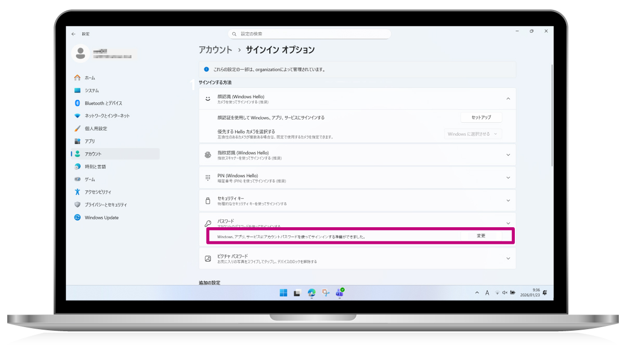This screenshot has height=364, width=624.
Task: Expand the 指紋認識 (Windows Hello) section
Action: (x=508, y=155)
